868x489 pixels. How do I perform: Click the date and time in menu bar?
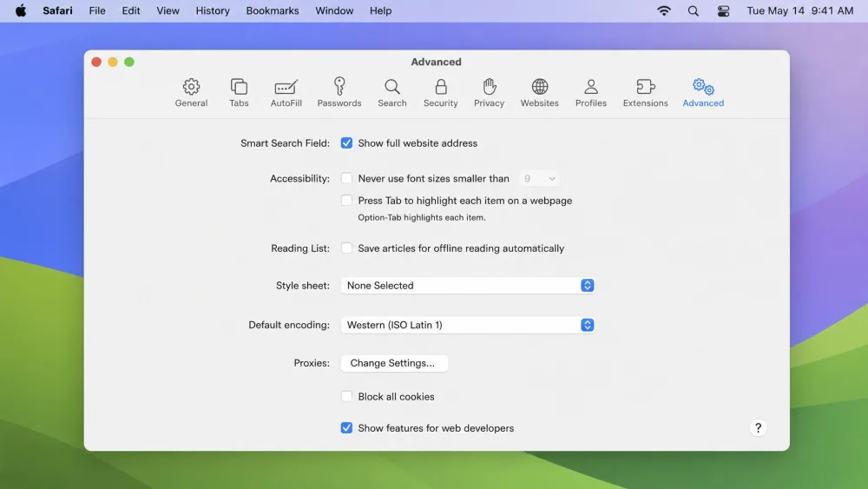pos(800,10)
